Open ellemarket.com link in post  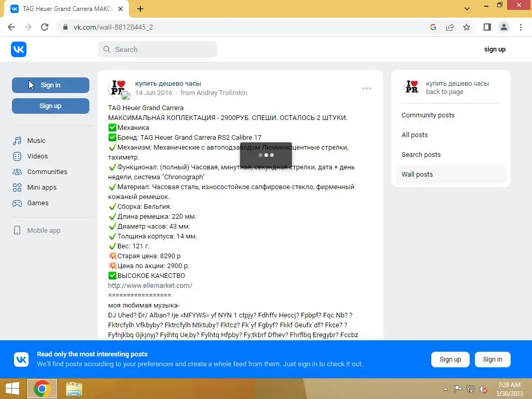150,285
